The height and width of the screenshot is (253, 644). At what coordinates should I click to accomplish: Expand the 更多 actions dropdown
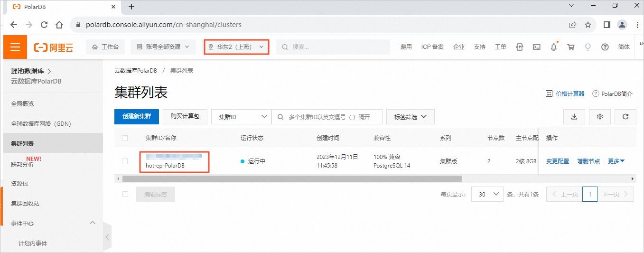coord(616,161)
